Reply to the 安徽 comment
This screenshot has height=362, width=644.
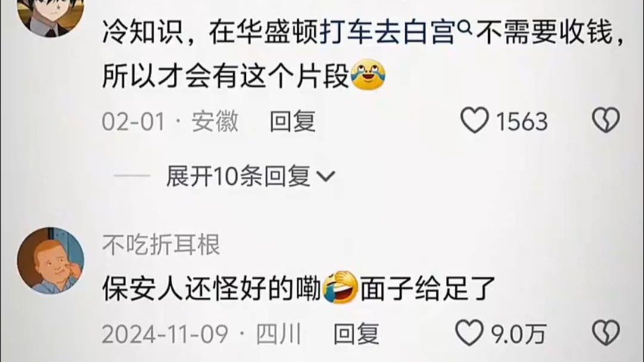(x=292, y=121)
